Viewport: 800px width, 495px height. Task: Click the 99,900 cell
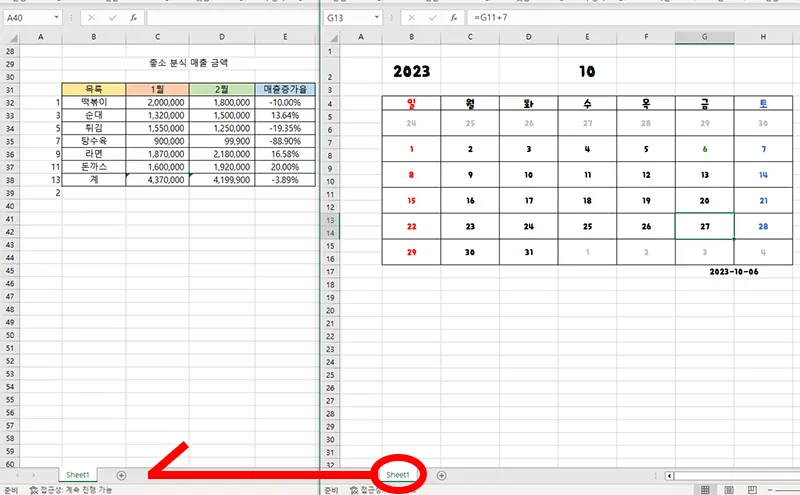click(x=222, y=141)
